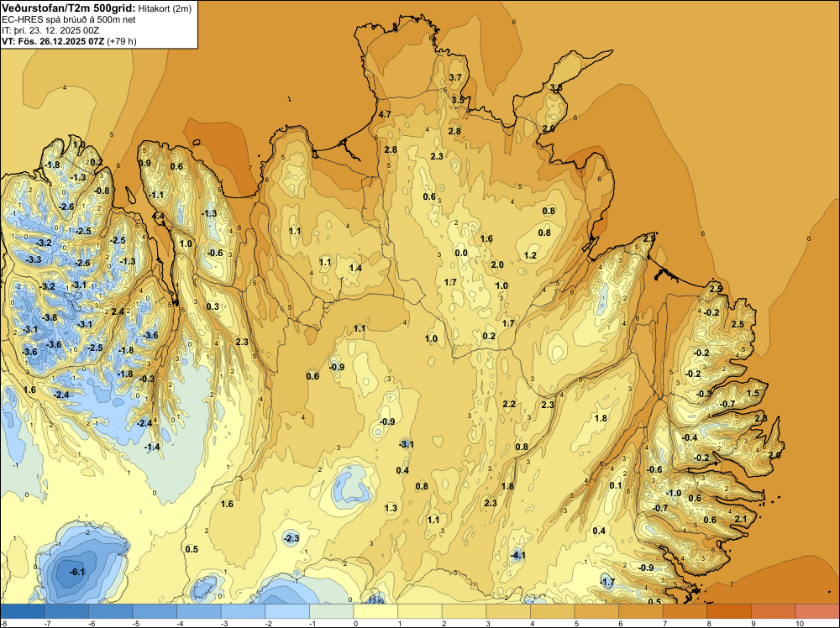Click the '-3.8' temperature value
This screenshot has height=628, width=840.
pos(50,317)
